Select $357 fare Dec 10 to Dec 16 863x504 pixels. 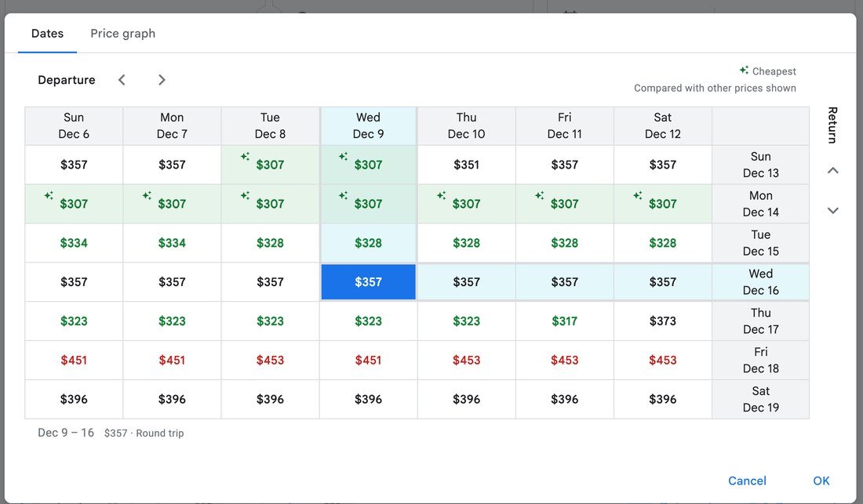(466, 282)
